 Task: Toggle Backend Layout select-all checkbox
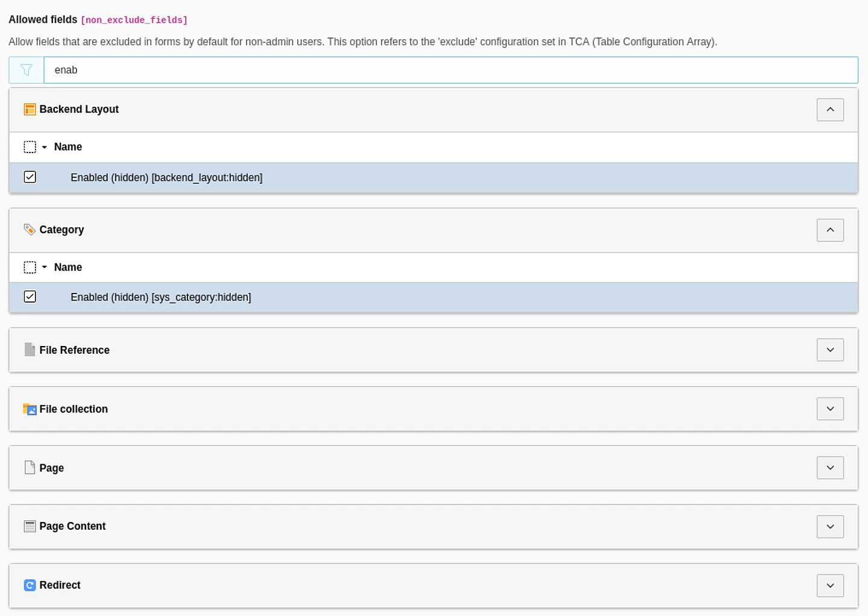[30, 147]
